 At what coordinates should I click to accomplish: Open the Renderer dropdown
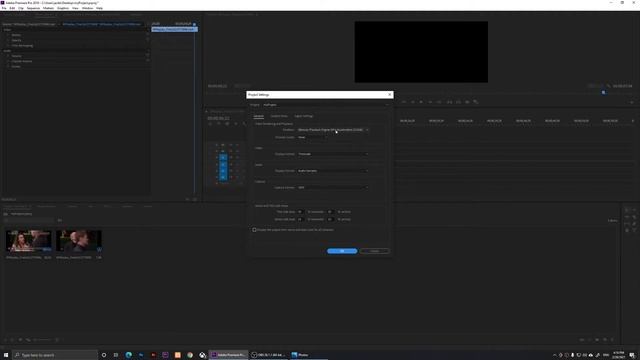(x=332, y=130)
